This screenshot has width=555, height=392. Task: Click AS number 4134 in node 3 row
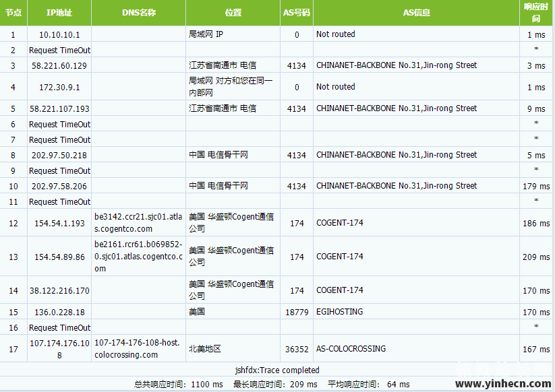pyautogui.click(x=297, y=66)
